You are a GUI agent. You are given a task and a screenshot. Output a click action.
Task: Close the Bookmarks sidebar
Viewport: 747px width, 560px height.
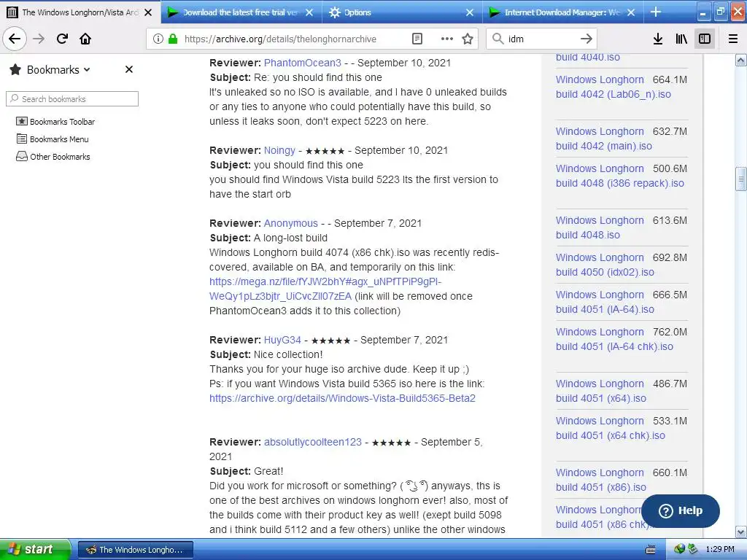pos(128,69)
